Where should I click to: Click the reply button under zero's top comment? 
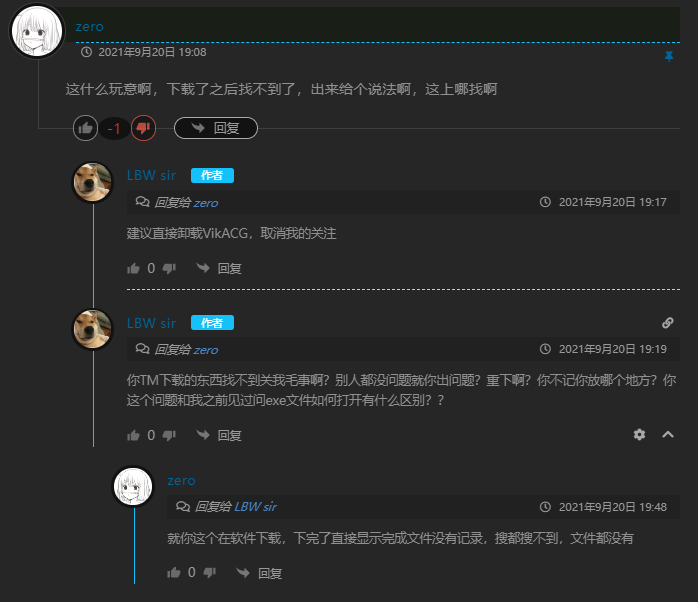[x=216, y=128]
